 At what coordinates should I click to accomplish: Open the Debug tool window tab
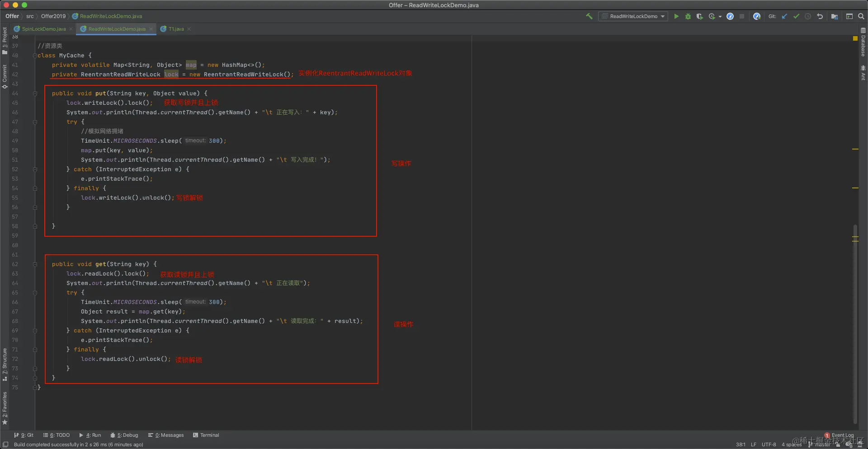point(124,435)
